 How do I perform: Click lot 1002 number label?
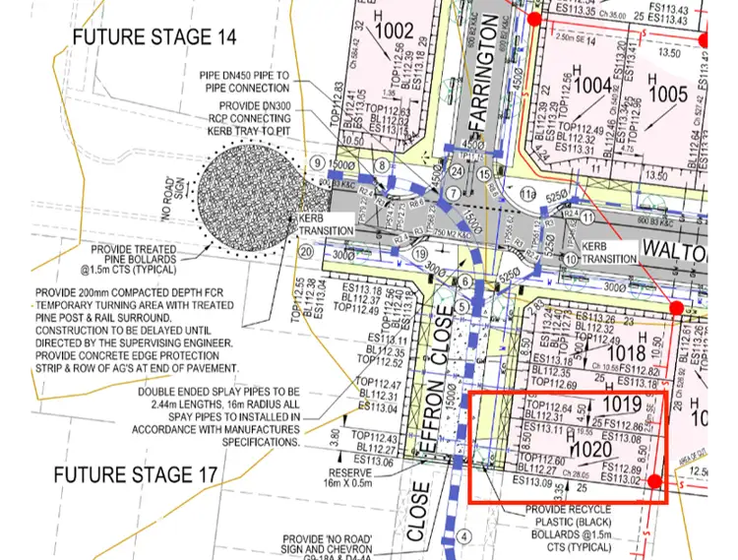pos(396,31)
